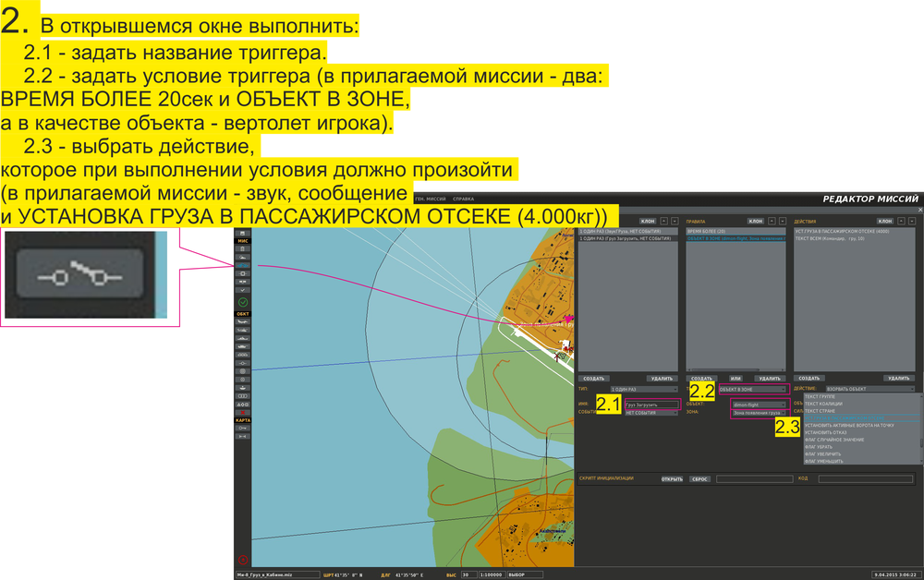924x580 pixels.
Task: Move rule up with ПРАВИЛА arrow
Action: [x=772, y=221]
